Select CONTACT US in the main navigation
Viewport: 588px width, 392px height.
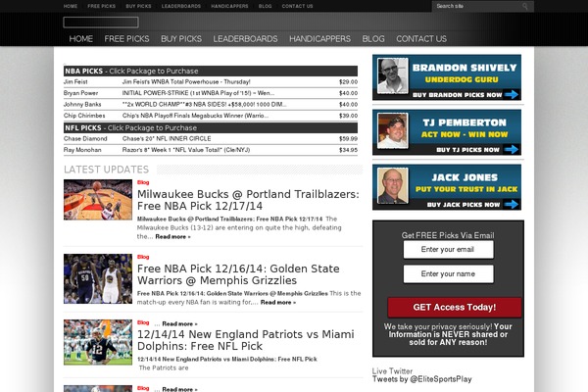point(421,38)
